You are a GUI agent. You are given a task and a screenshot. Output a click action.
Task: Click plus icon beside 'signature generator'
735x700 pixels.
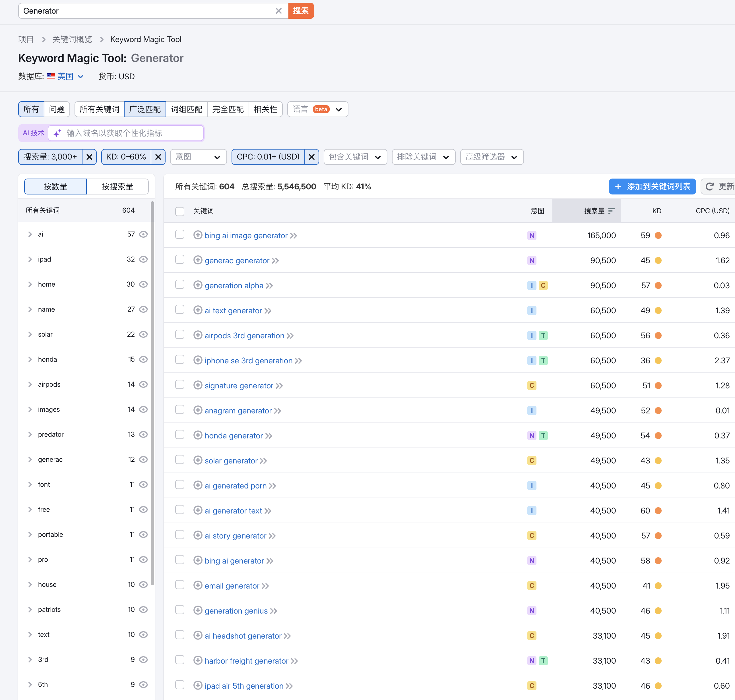point(198,385)
